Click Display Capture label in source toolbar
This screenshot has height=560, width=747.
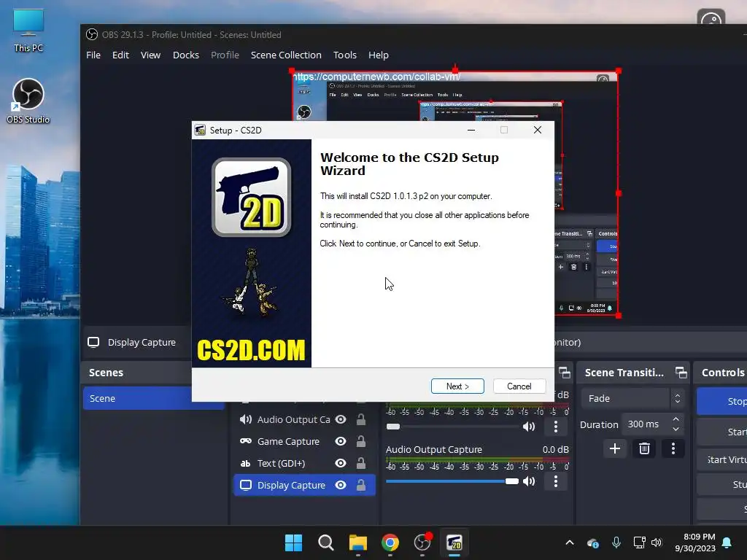tap(142, 343)
